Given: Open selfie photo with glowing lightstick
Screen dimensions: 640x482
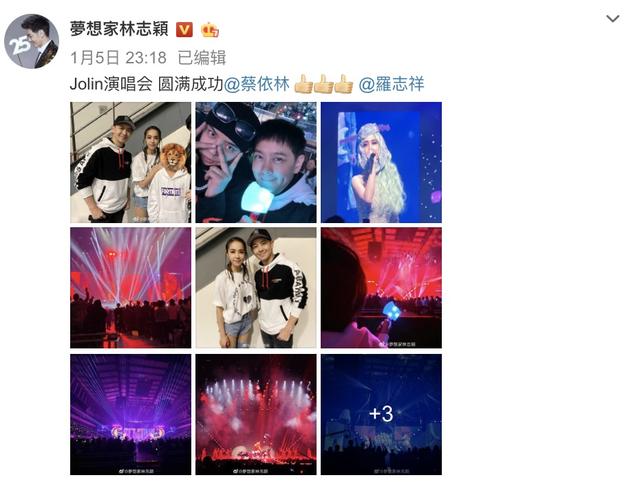Looking at the screenshot, I should click(x=256, y=162).
